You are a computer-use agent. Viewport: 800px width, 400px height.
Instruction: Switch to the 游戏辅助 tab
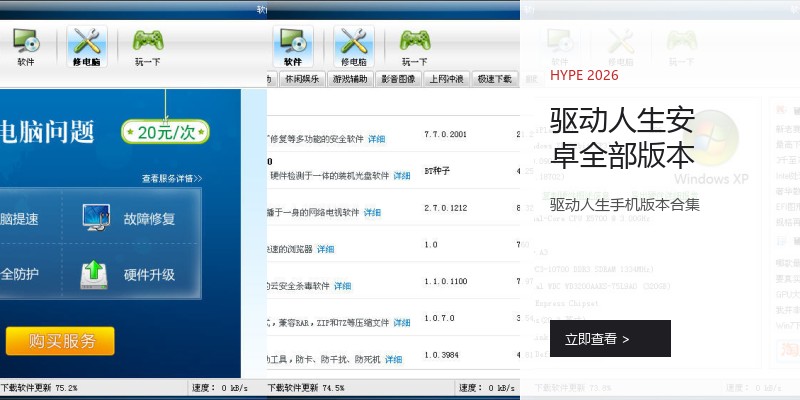[x=350, y=79]
